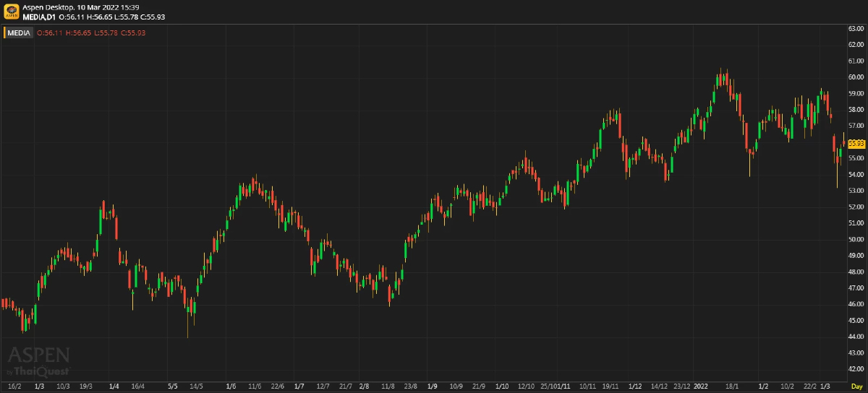
Task: Click the 2/8 date axis label
Action: point(365,386)
